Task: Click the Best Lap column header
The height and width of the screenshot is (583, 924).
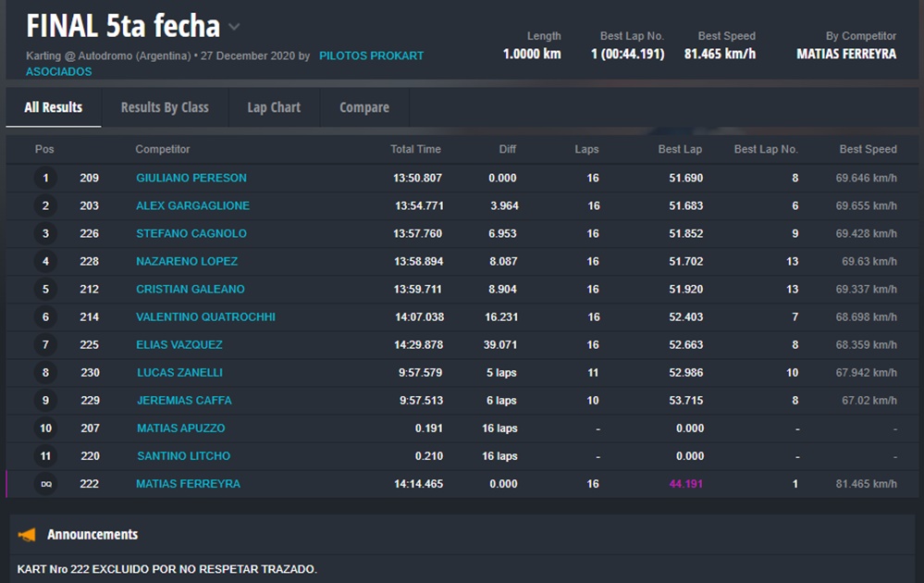Action: [680, 149]
